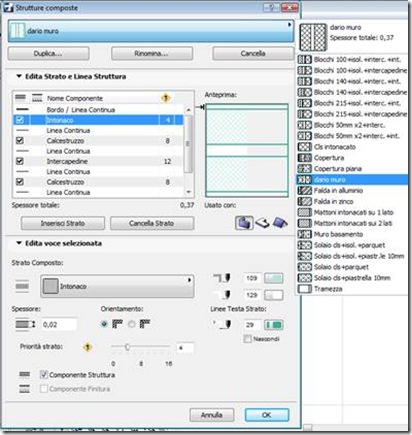The height and width of the screenshot is (435, 412).
Task: Open the dario muro composite dropdown
Action: click(151, 31)
